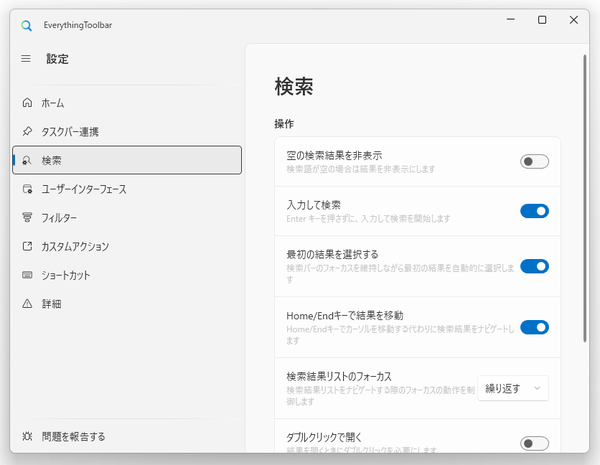Open the ホーム page

click(x=127, y=103)
